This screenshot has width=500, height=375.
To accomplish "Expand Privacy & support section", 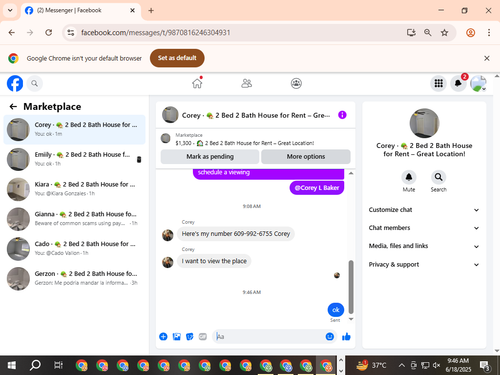I will 424,264.
